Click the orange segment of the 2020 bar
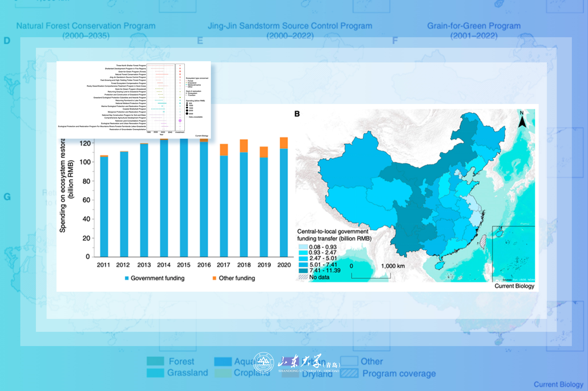The width and height of the screenshot is (588, 391). pyautogui.click(x=284, y=143)
